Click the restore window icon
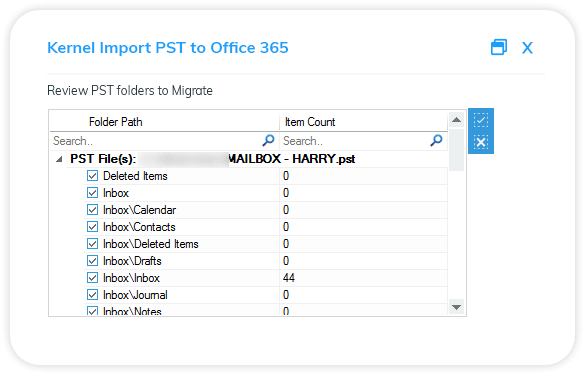 click(x=499, y=47)
